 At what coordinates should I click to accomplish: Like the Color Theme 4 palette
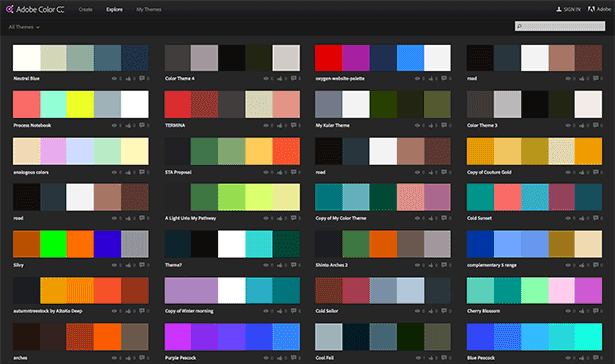(x=280, y=78)
